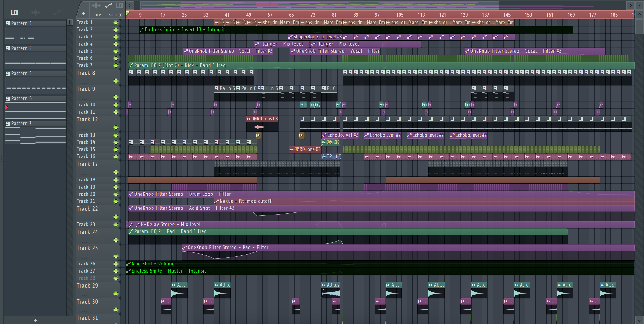Viewport: 644px width, 324px height.
Task: Click the playlist vertical scroll down arrow
Action: tap(639, 320)
